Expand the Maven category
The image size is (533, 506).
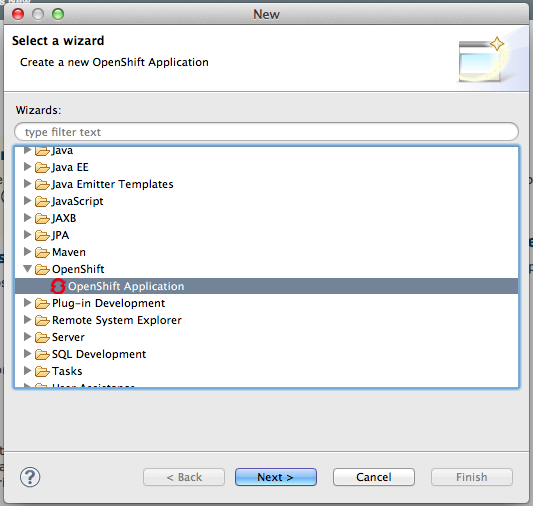[27, 251]
